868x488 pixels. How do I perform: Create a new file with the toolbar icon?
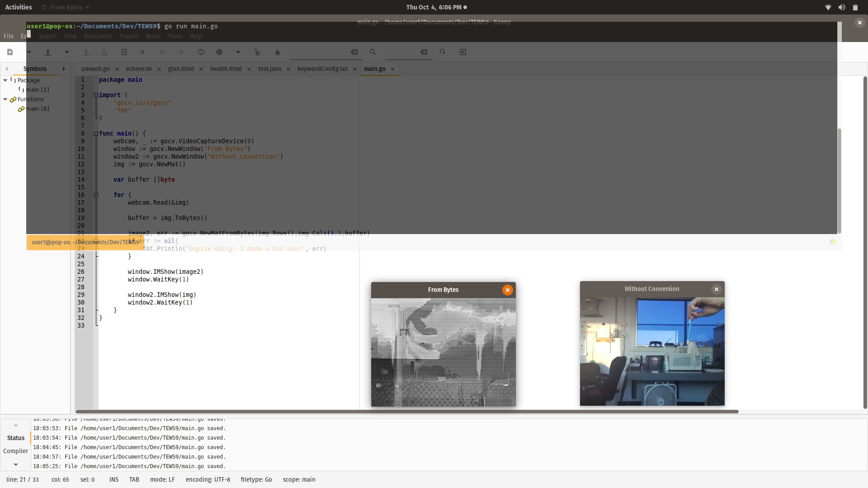click(9, 52)
